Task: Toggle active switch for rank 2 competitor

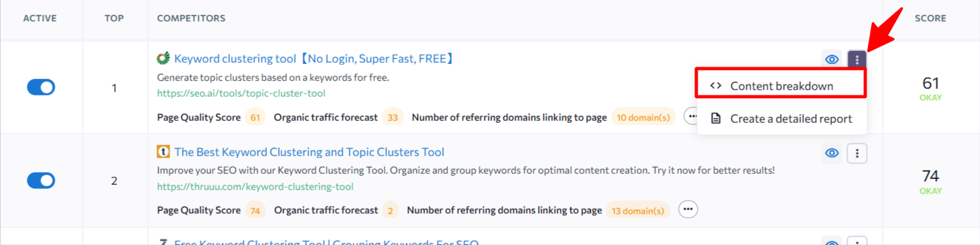Action: (x=41, y=180)
